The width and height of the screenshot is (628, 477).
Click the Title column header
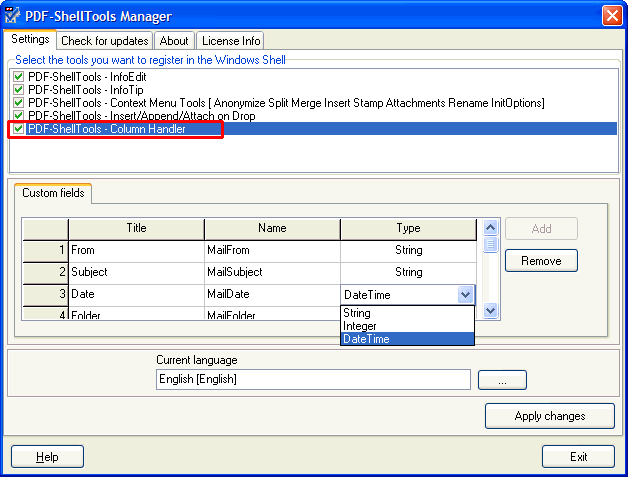point(136,229)
